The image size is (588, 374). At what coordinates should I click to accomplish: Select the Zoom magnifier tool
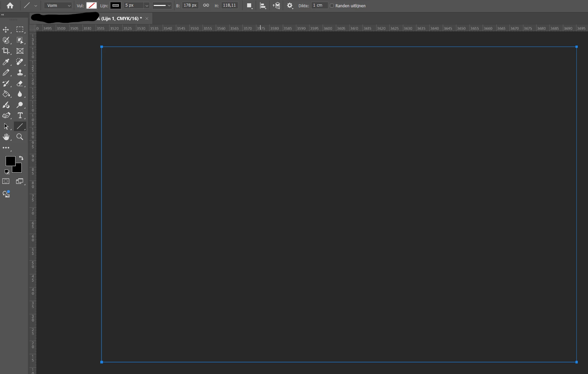pos(20,137)
